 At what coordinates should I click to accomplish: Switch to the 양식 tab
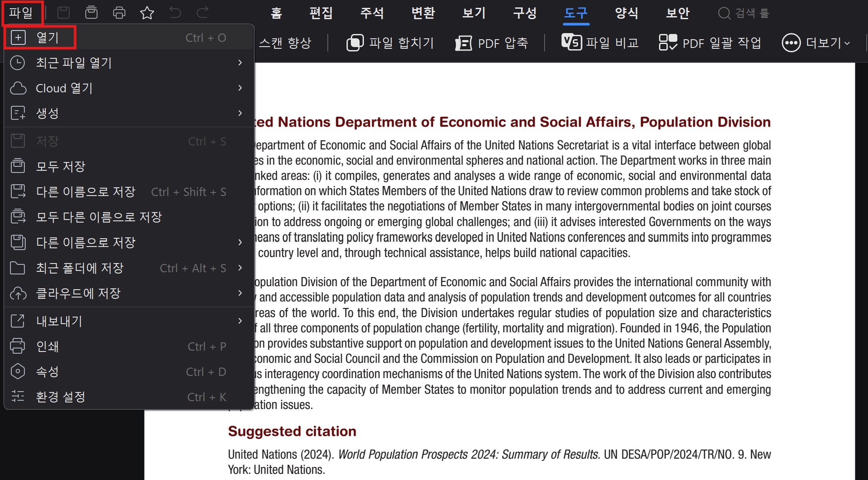(x=627, y=13)
